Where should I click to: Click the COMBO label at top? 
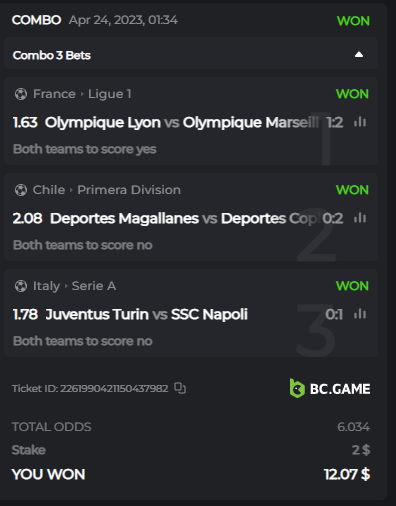coord(36,20)
